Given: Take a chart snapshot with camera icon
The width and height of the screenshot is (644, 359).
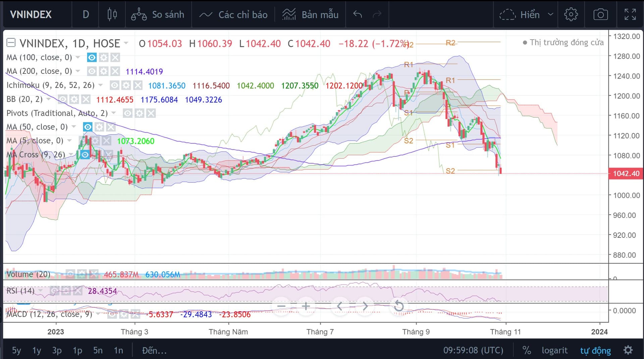Looking at the screenshot, I should click(600, 14).
